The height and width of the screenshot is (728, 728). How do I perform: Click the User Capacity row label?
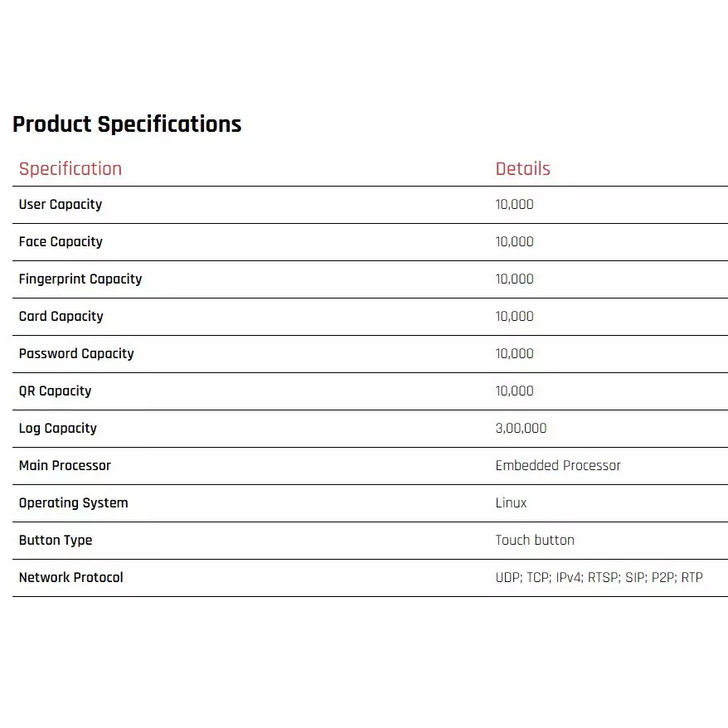click(61, 205)
